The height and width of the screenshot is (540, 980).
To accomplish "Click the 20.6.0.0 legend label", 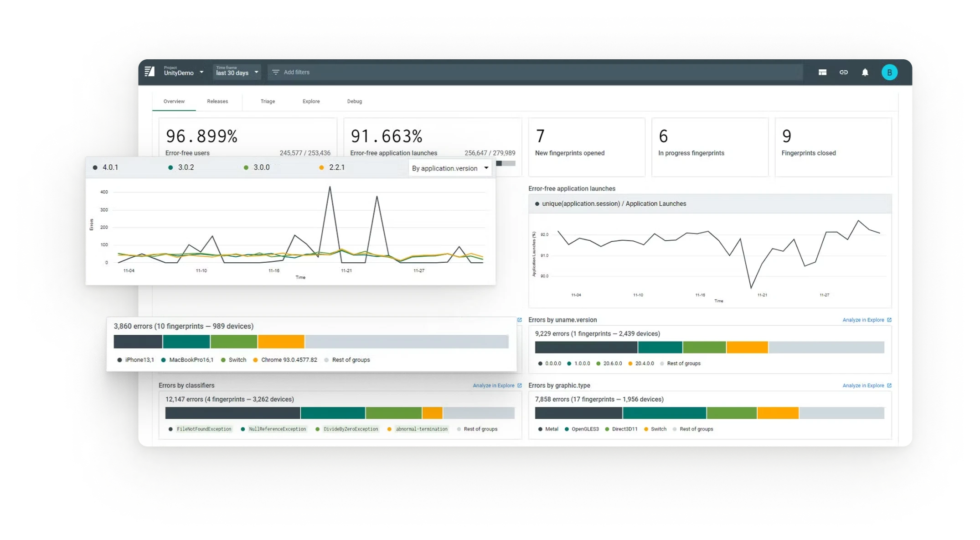I will coord(612,363).
